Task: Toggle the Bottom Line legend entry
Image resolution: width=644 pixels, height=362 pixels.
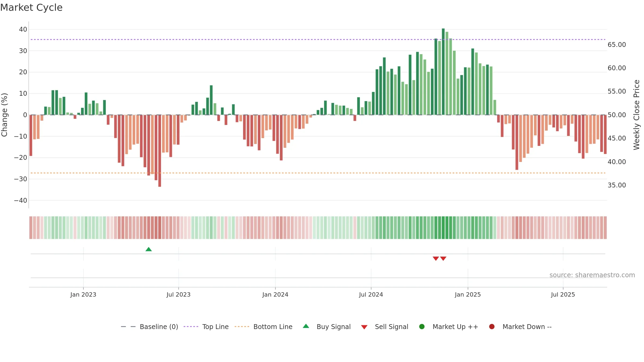Action: [x=264, y=327]
